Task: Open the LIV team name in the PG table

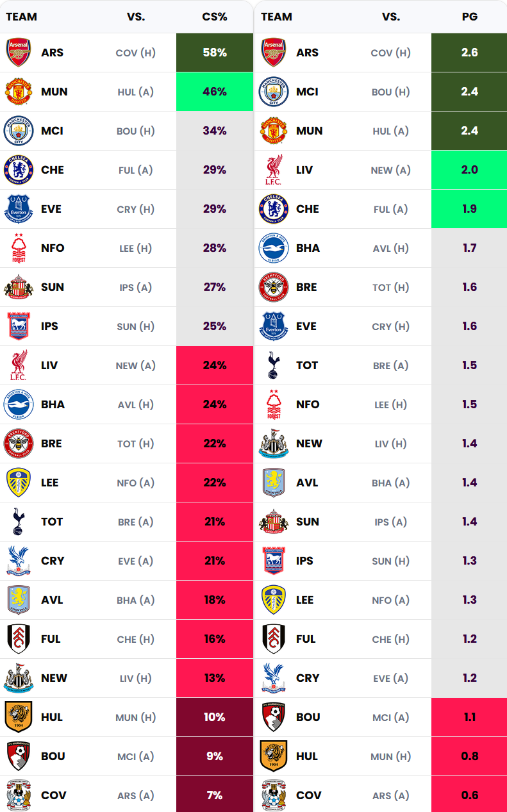Action: [304, 170]
